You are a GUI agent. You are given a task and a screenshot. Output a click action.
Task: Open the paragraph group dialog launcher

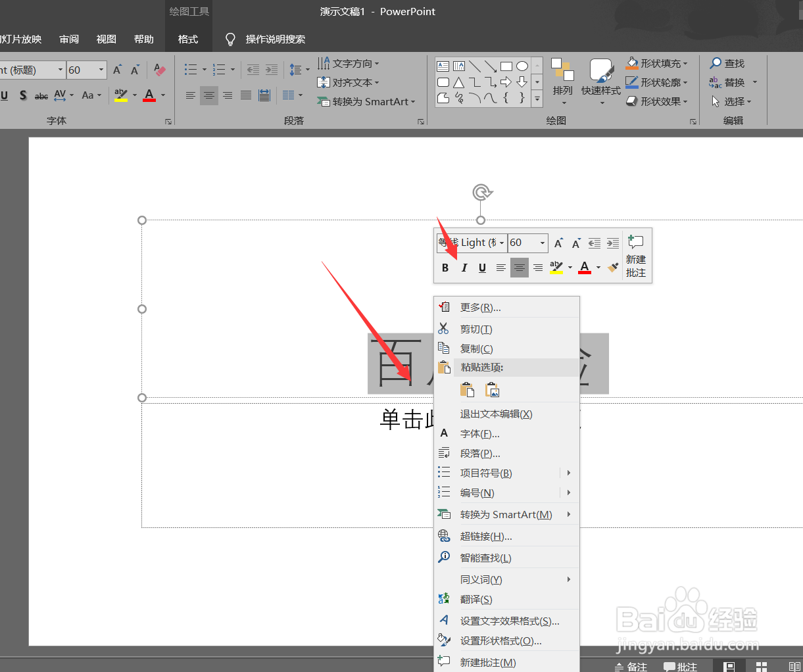(x=421, y=122)
